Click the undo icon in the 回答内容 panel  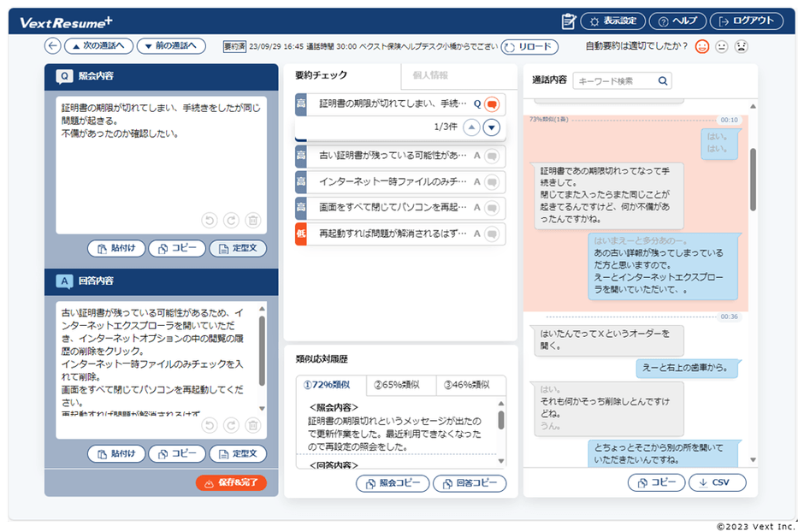[x=211, y=426]
